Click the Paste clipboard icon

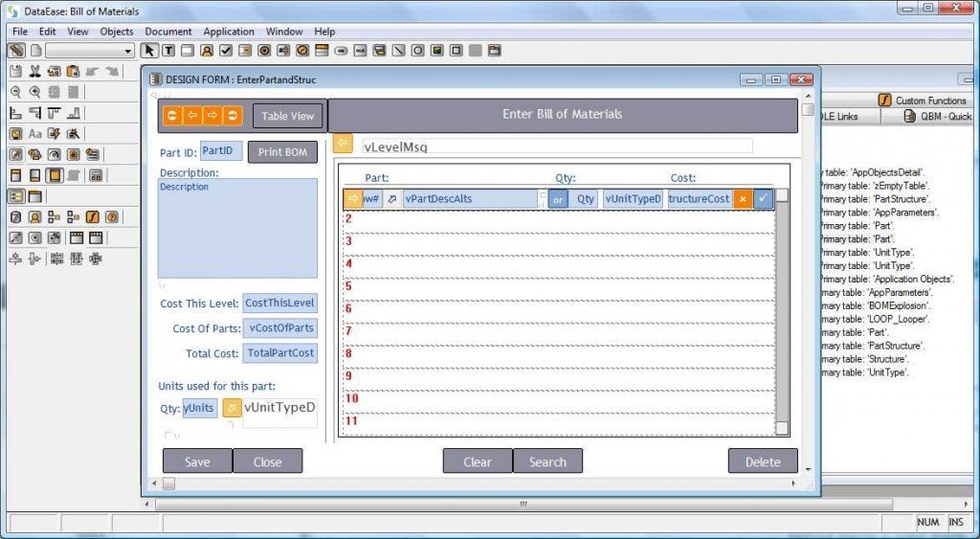click(73, 71)
